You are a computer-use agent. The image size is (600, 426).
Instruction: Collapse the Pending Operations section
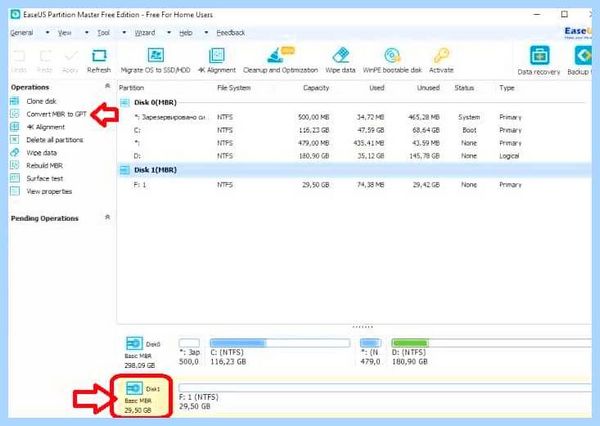108,217
